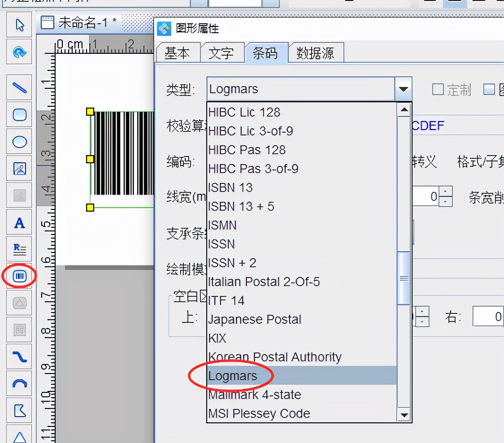Increase the 线宽 spinner value
The height and width of the screenshot is (443, 504).
[446, 191]
